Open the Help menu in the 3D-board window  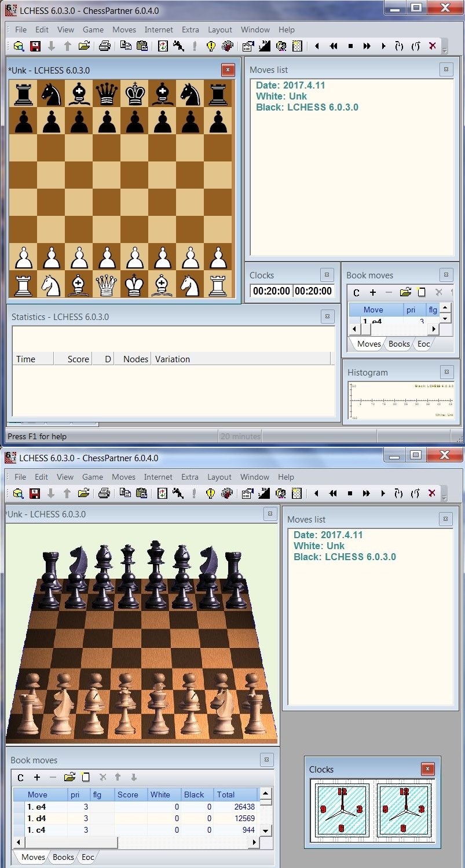(286, 477)
